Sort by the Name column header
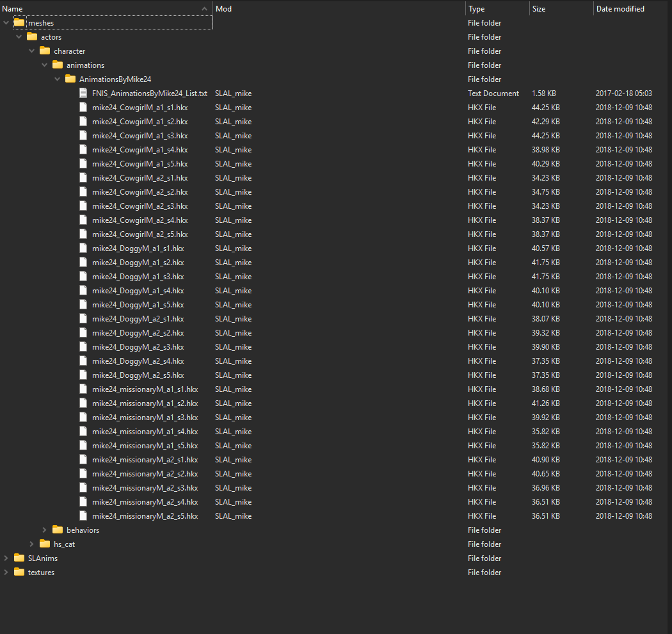This screenshot has height=634, width=672. pos(106,8)
